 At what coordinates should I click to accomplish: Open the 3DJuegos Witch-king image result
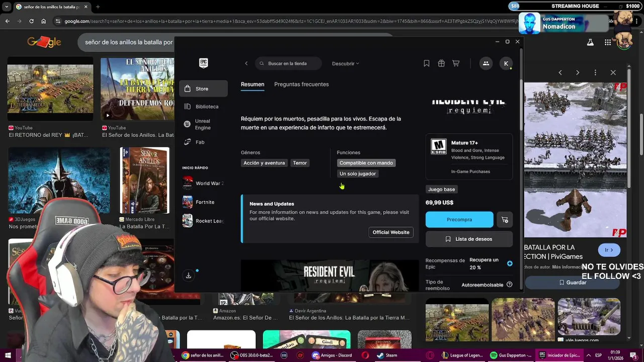[x=59, y=180]
